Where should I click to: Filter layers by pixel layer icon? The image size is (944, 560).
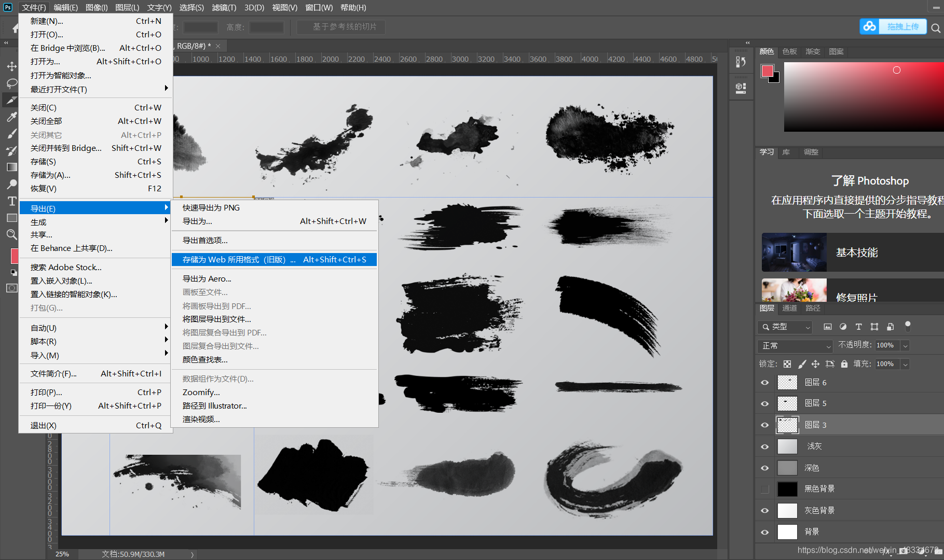828,327
